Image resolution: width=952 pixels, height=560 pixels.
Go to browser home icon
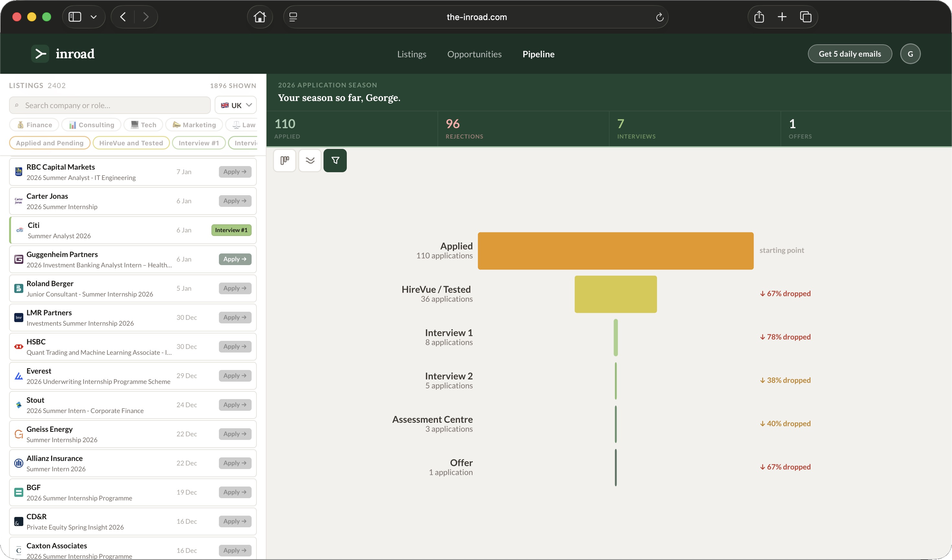[x=260, y=17]
